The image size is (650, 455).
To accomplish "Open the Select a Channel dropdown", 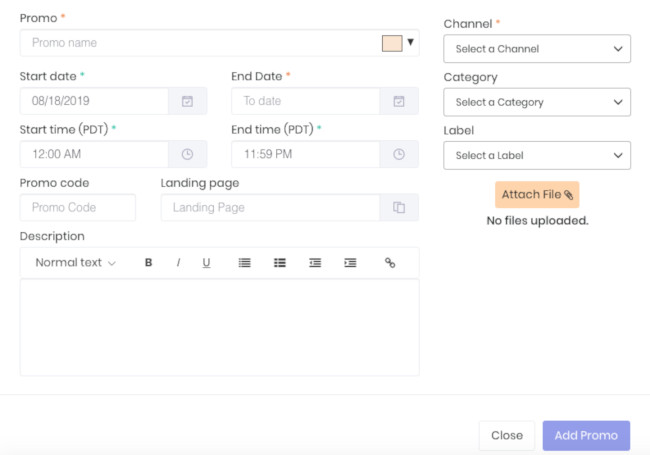I will (537, 49).
